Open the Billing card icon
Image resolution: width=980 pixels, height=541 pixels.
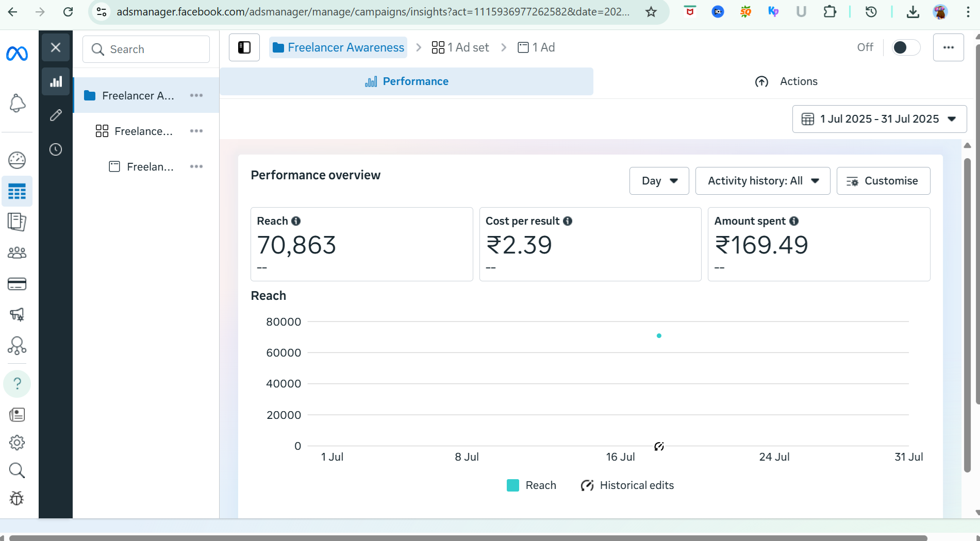(17, 284)
